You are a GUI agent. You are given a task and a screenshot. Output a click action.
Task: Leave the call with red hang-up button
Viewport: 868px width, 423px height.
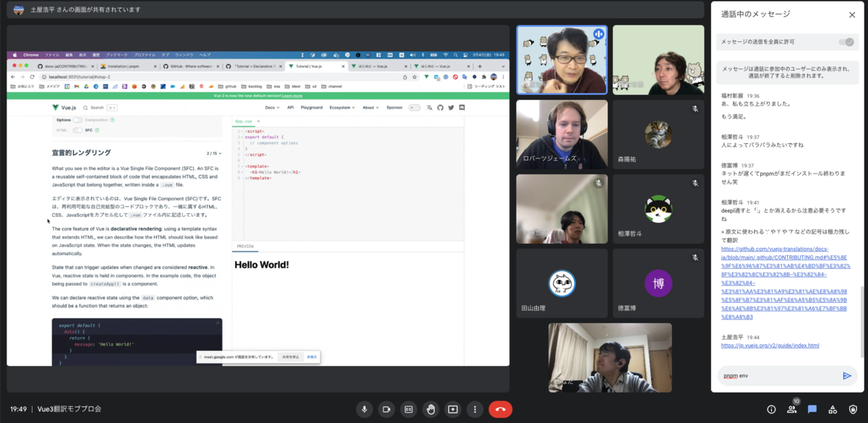click(501, 409)
